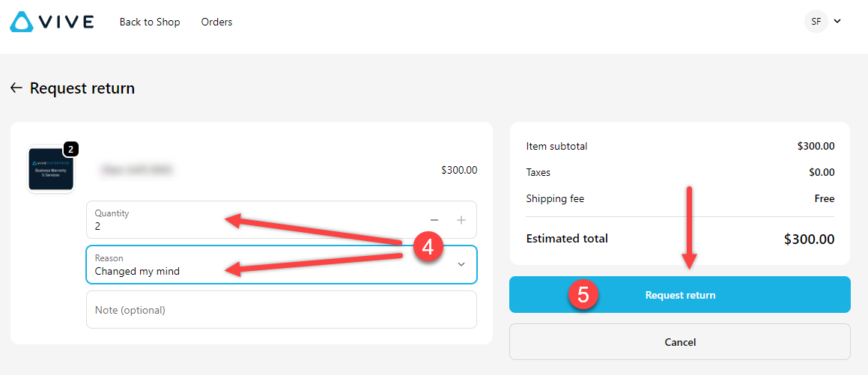The image size is (868, 375).
Task: Click the Reason field's chevron arrow
Action: coord(461,264)
